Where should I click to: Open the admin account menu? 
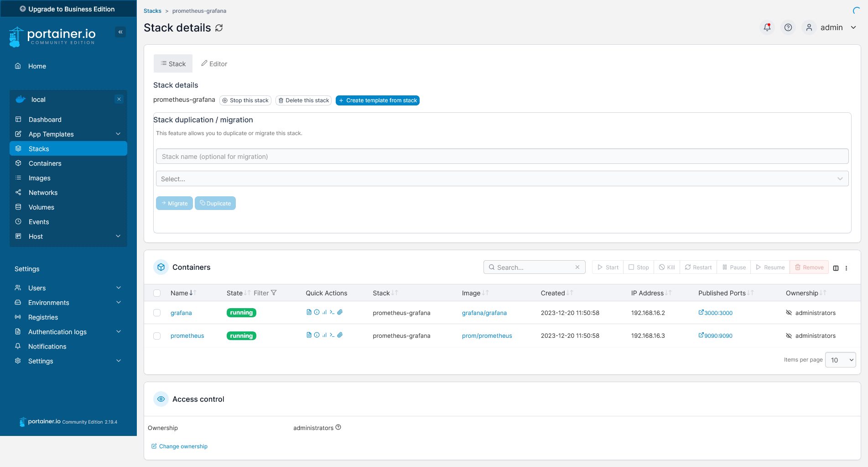point(832,27)
